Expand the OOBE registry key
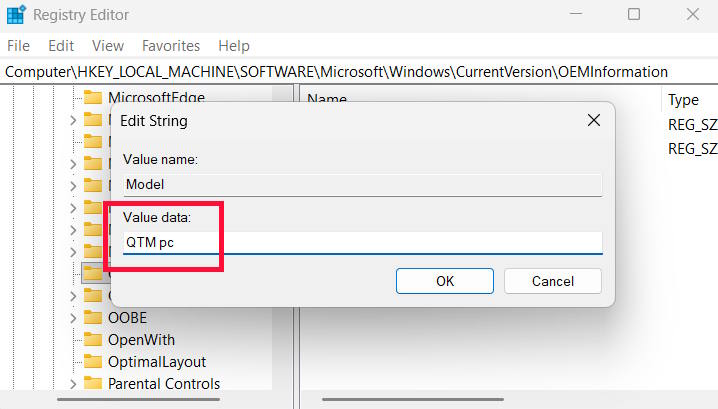 click(x=72, y=317)
